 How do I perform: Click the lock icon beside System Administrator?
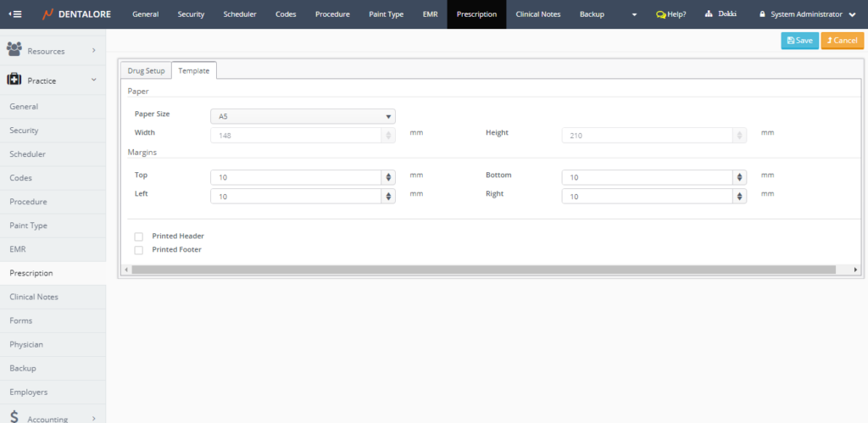pos(762,14)
